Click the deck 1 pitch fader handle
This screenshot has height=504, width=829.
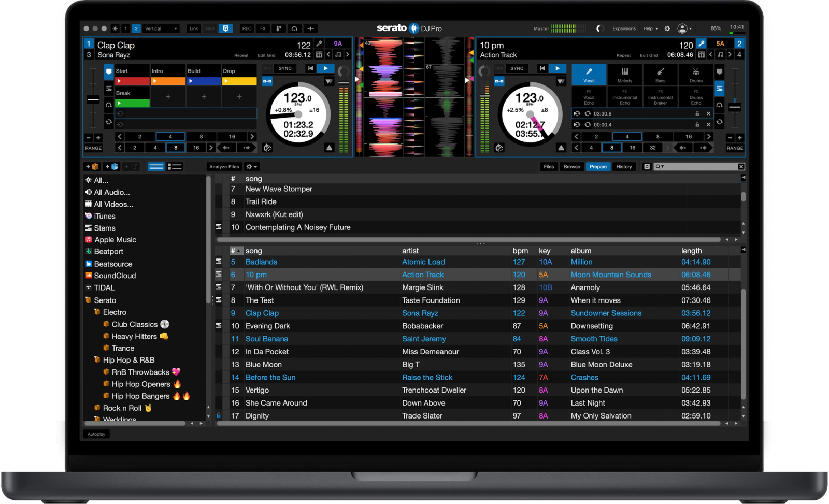pyautogui.click(x=93, y=99)
